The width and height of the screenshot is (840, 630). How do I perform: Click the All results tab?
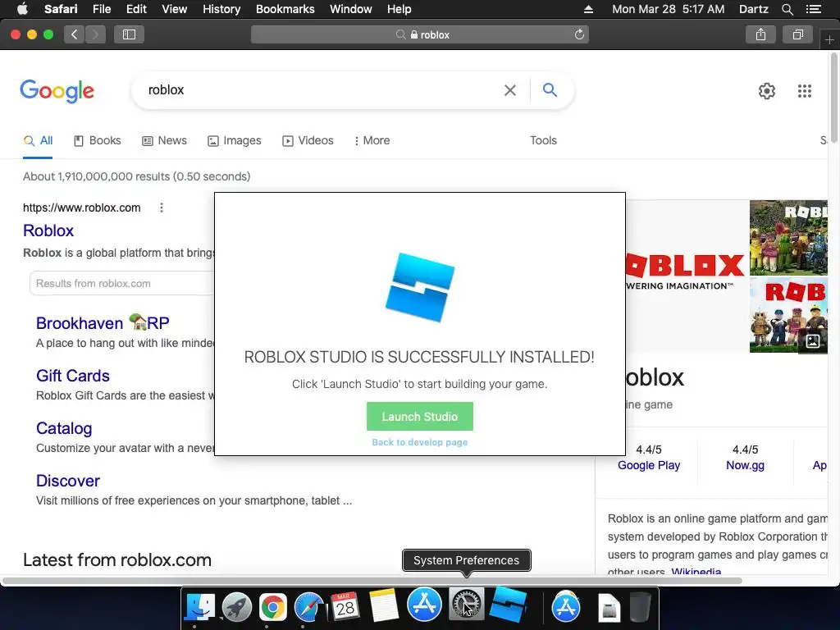tap(38, 140)
